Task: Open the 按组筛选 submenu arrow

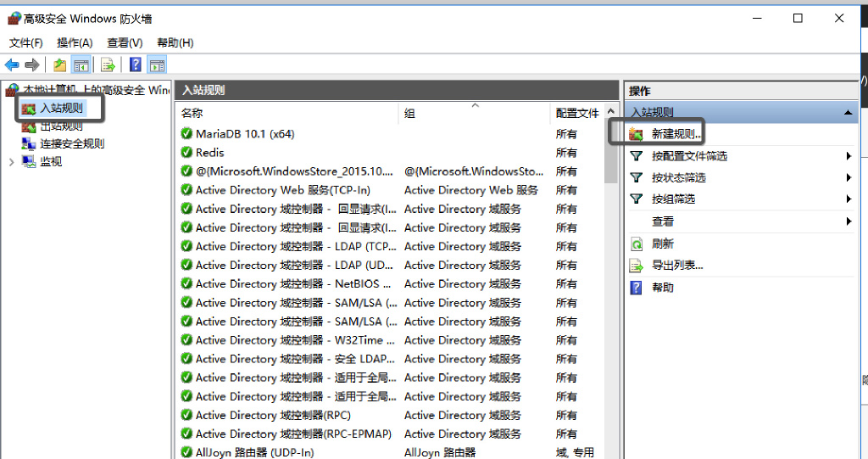Action: click(848, 199)
